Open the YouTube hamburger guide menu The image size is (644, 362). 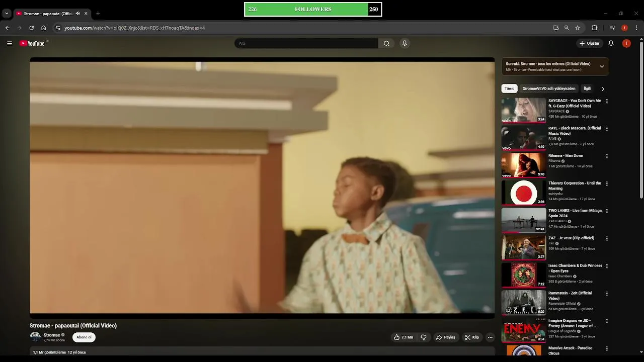click(10, 43)
